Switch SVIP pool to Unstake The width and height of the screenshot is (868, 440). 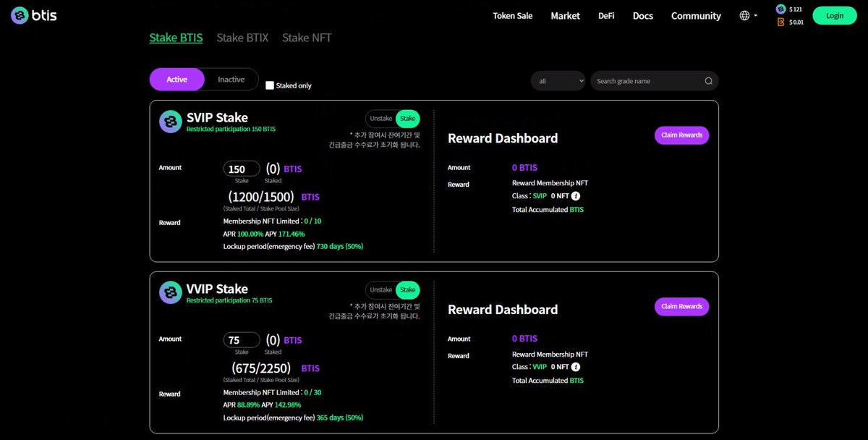coord(381,119)
